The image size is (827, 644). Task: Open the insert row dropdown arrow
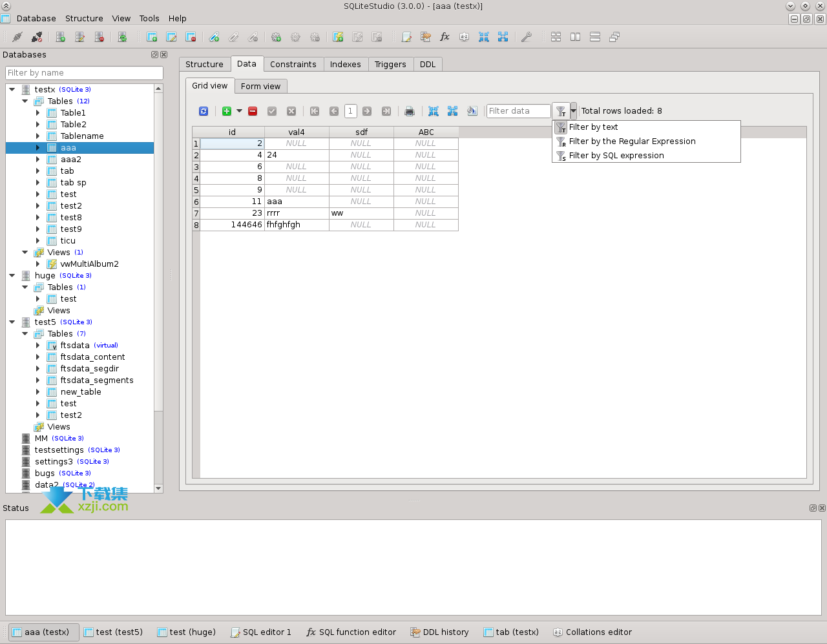pos(239,111)
